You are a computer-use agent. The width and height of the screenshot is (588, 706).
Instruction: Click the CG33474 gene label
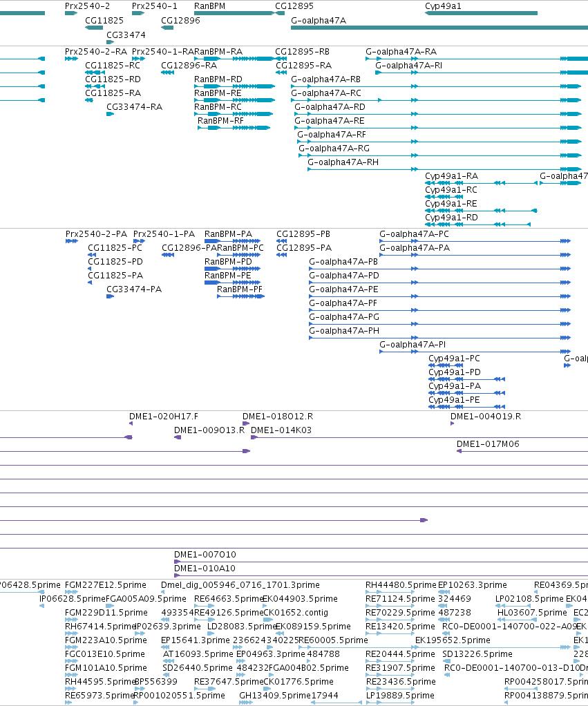click(x=126, y=35)
